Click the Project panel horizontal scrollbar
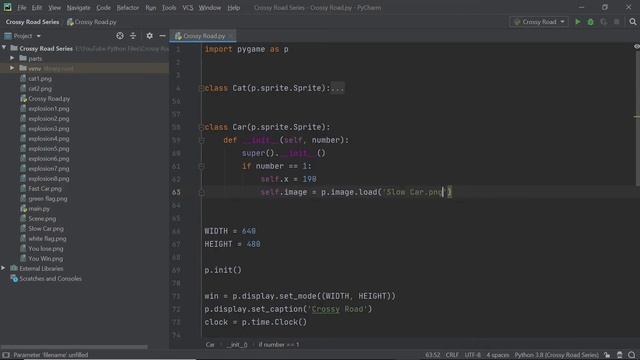Image resolution: width=640 pixels, height=360 pixels. point(74,347)
